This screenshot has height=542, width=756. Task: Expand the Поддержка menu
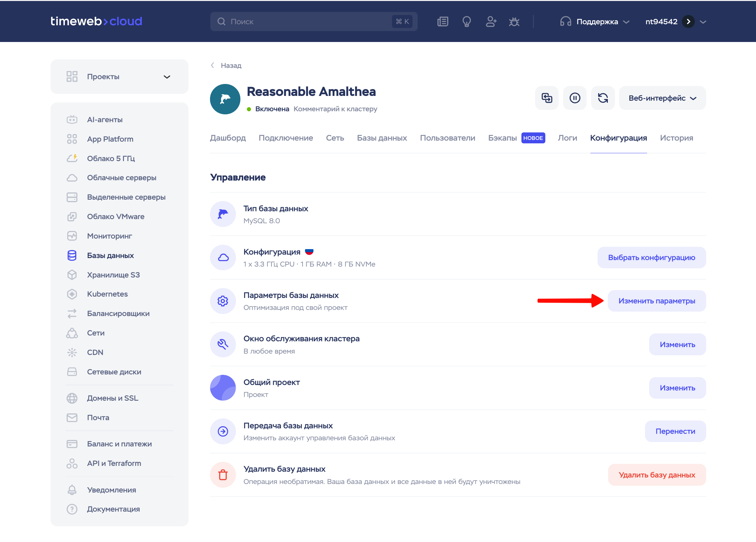click(594, 22)
